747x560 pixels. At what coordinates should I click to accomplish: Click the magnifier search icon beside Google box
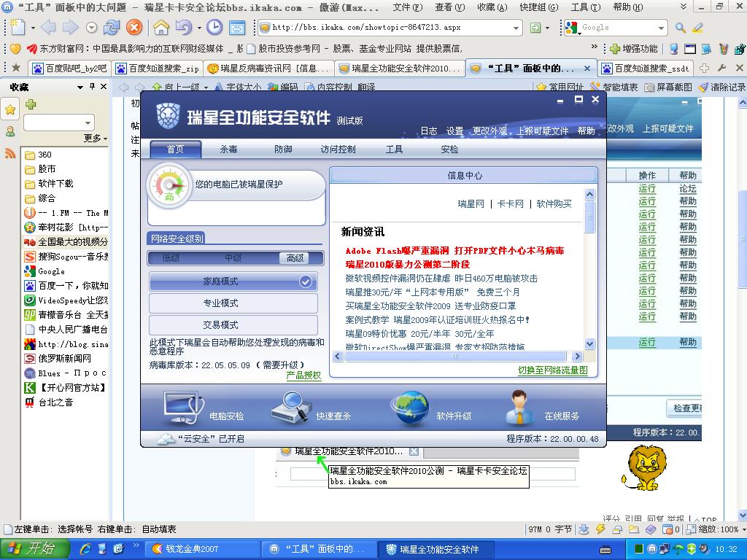[681, 28]
